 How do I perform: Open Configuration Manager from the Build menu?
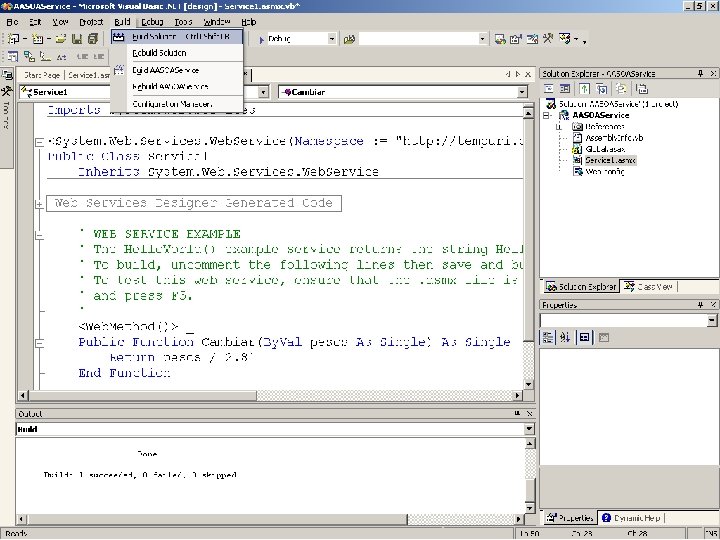(x=177, y=104)
